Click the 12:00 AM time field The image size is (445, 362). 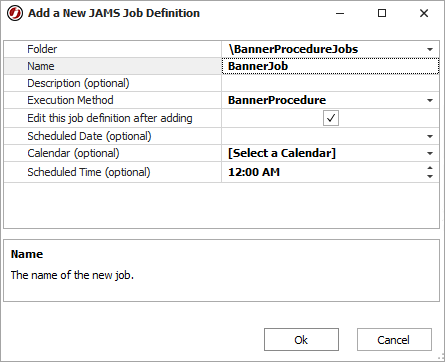coord(323,172)
